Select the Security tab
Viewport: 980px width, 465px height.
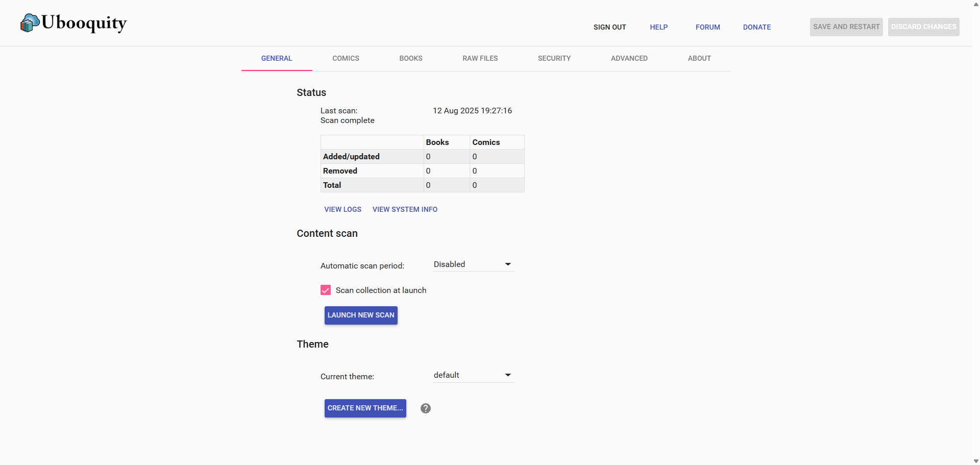tap(554, 58)
